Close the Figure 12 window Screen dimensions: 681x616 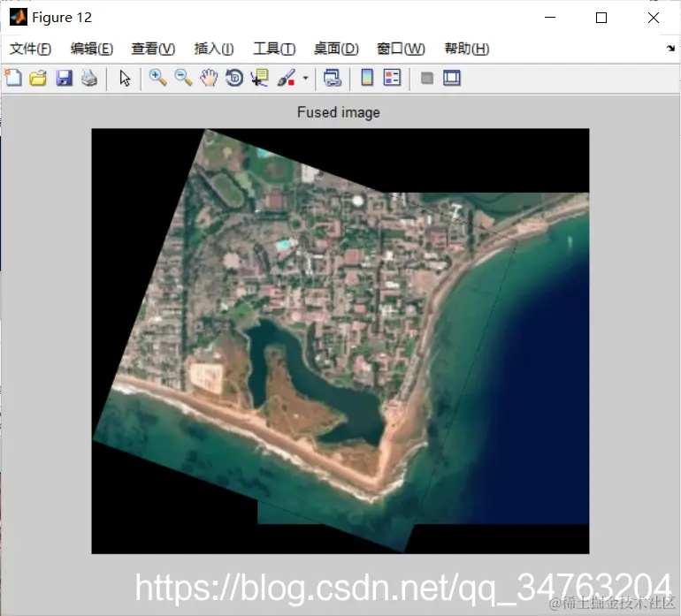point(654,18)
